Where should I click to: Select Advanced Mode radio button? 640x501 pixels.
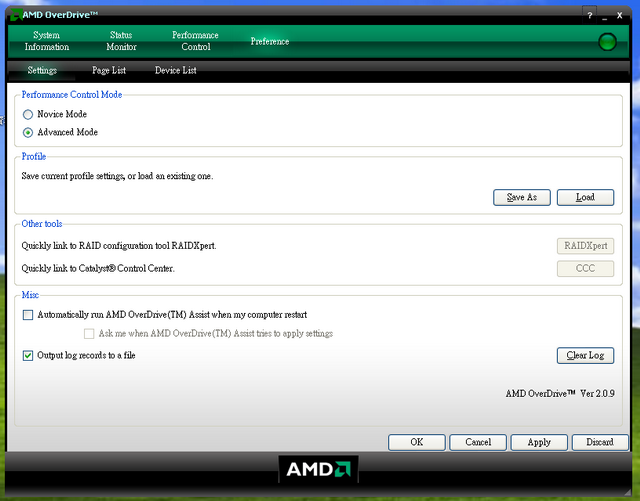(x=28, y=133)
